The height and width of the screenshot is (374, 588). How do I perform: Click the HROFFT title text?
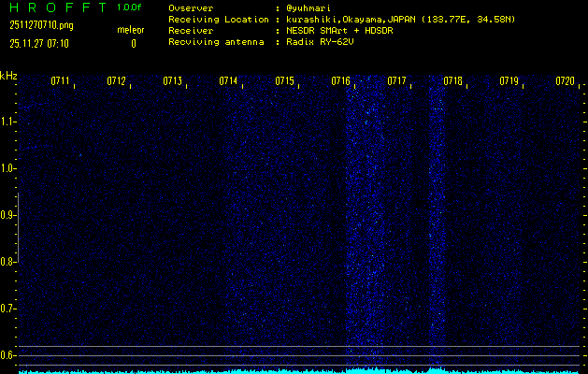click(x=59, y=7)
